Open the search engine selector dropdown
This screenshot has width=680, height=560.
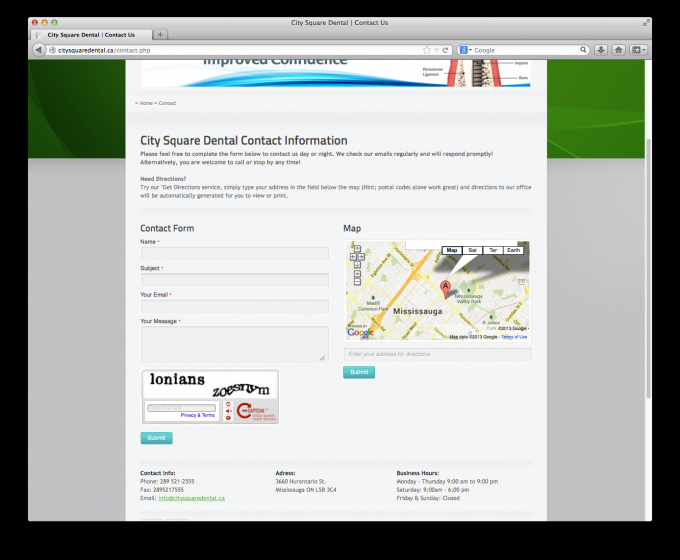click(x=466, y=49)
